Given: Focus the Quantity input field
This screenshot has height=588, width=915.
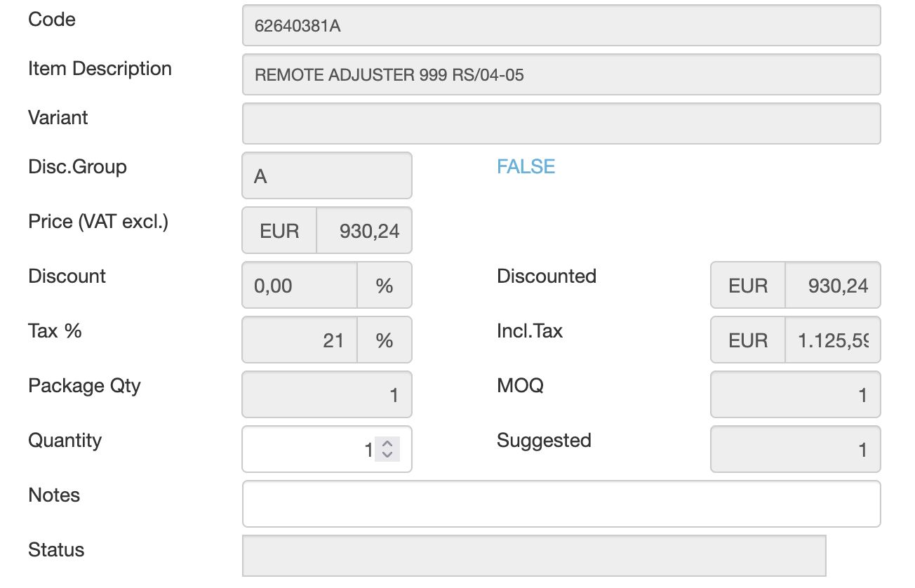Looking at the screenshot, I should pos(309,449).
